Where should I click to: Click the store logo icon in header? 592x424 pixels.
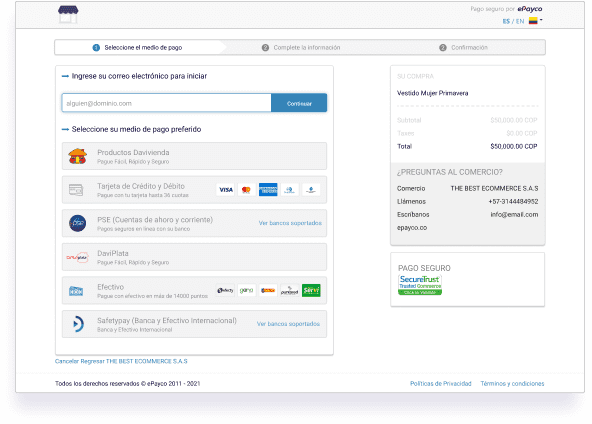[x=68, y=14]
